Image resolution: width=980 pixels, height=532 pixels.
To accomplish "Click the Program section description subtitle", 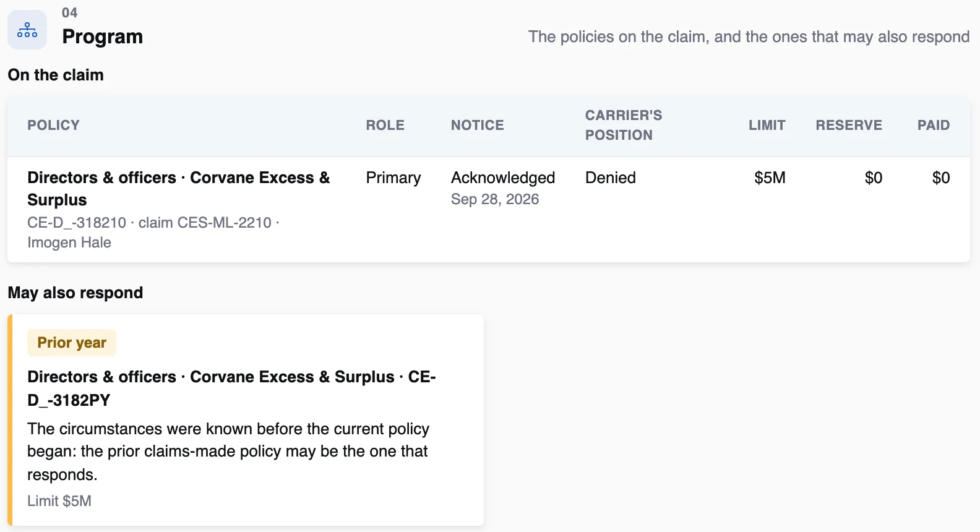I will [749, 36].
